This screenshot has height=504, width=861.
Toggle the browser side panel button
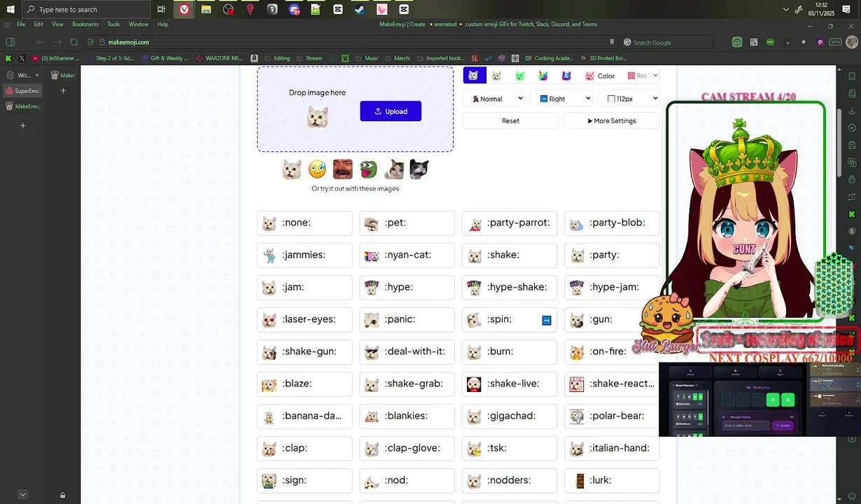click(x=10, y=42)
